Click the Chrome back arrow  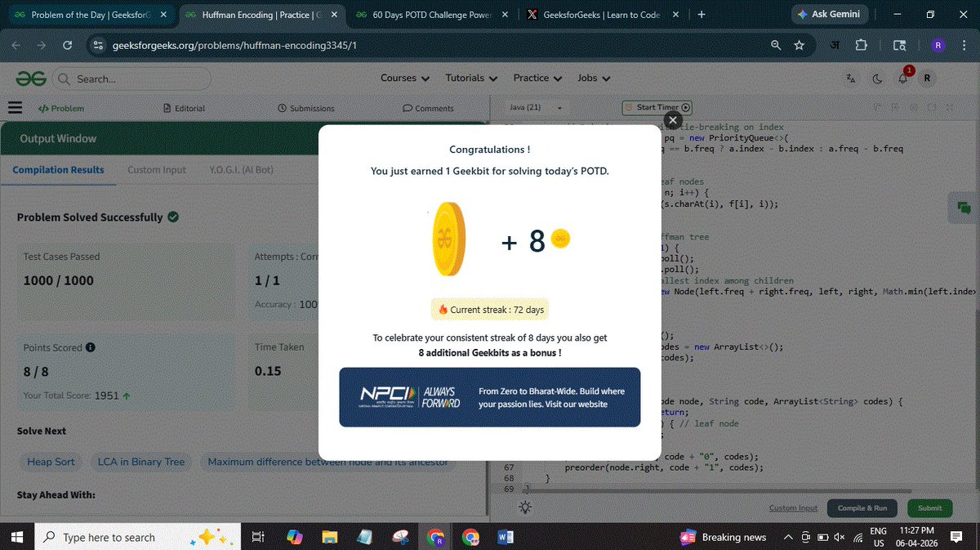16,45
